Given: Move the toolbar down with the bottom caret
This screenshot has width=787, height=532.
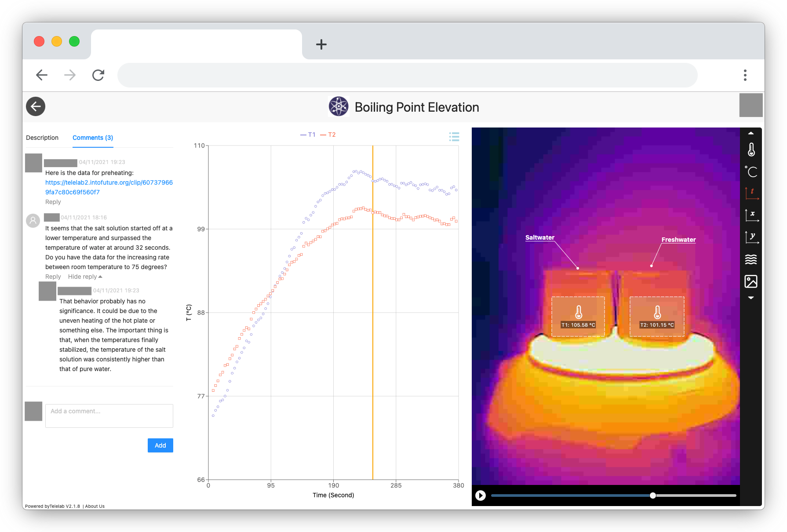Looking at the screenshot, I should point(751,298).
